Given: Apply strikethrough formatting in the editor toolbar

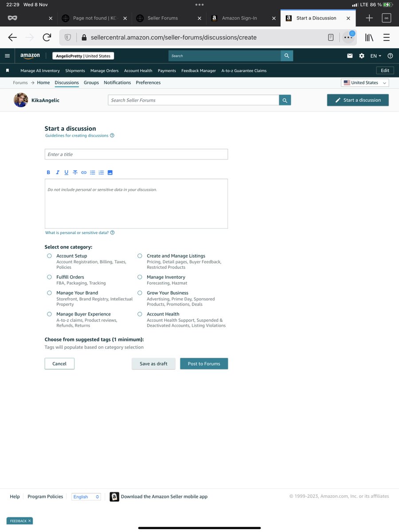Looking at the screenshot, I should [75, 172].
